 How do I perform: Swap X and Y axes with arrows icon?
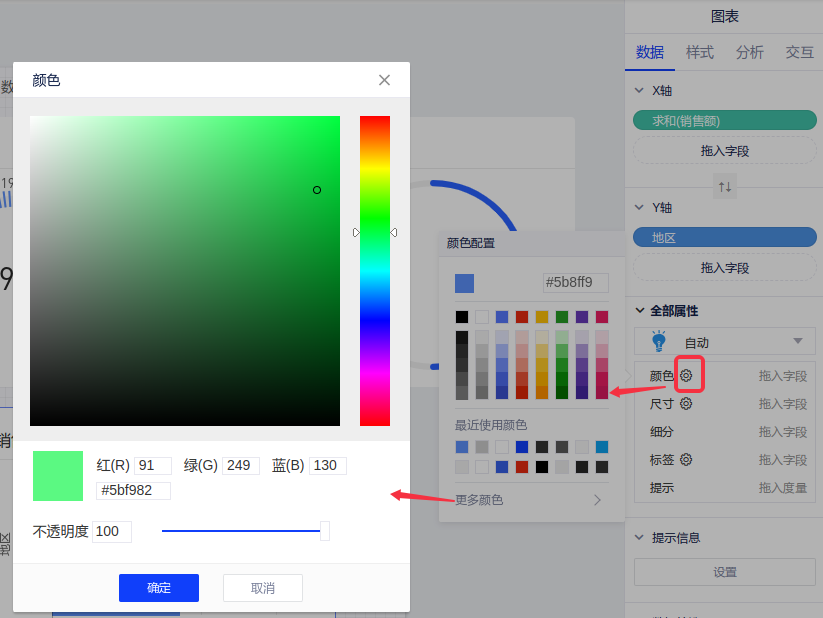725,186
